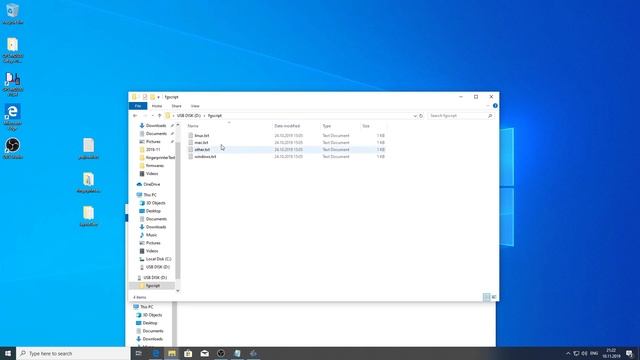Viewport: 640px width, 360px height.
Task: Focus the Search fgscript field
Action: (460, 116)
